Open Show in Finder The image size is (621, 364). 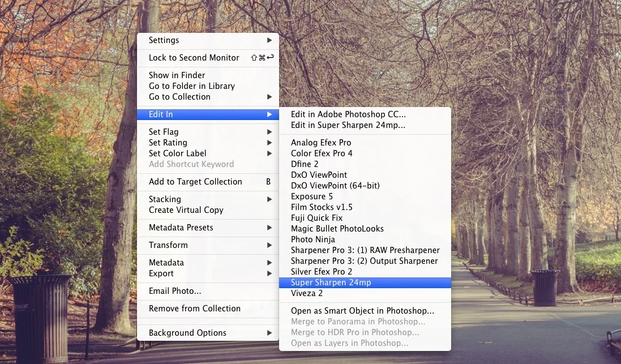click(177, 75)
